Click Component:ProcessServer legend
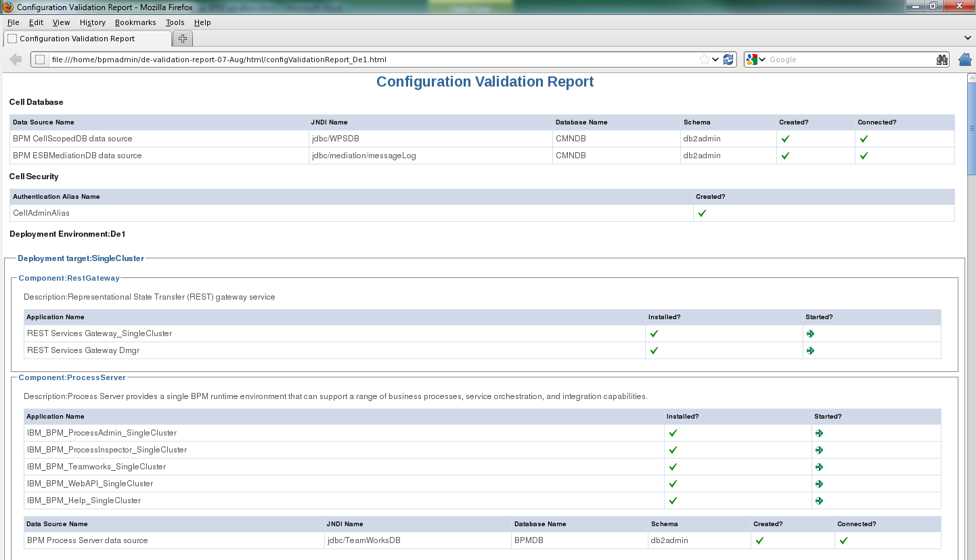976x560 pixels. click(x=72, y=377)
